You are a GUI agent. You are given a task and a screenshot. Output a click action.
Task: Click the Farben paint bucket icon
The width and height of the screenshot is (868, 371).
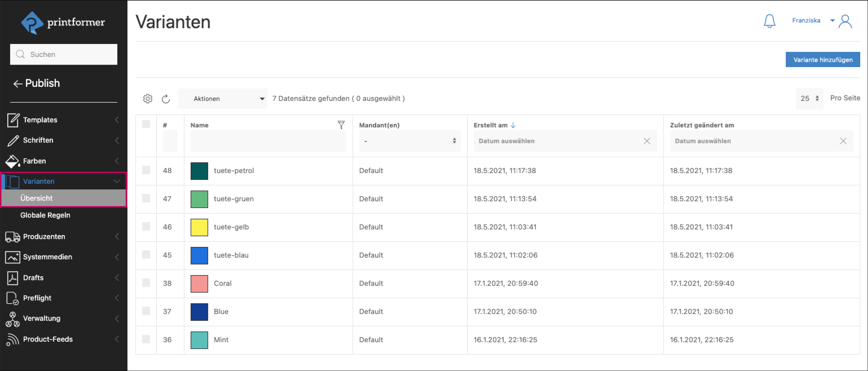click(12, 161)
